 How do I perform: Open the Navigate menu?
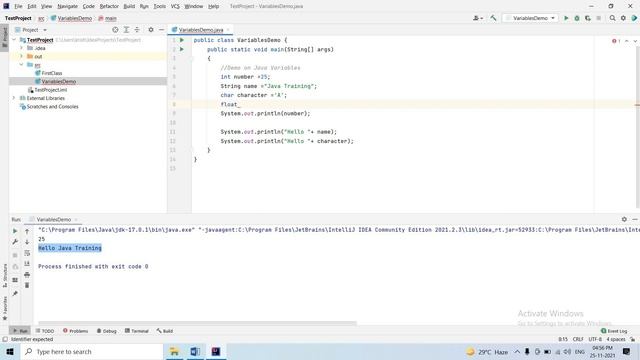(67, 6)
